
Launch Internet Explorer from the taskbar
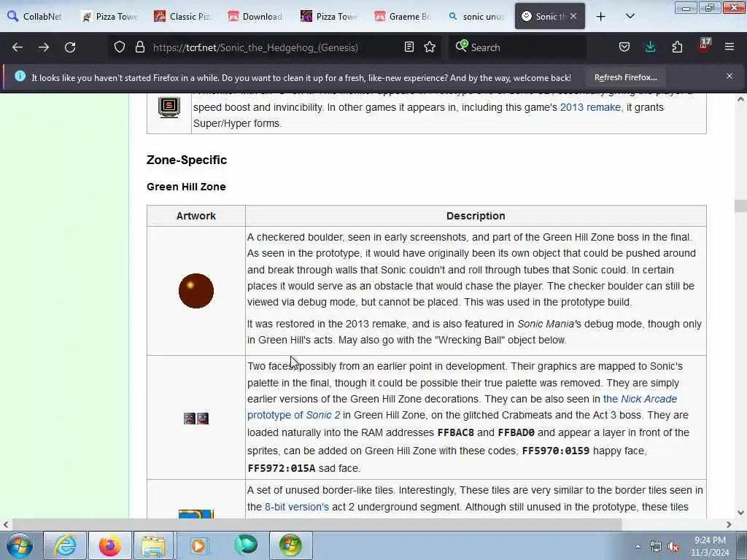tap(65, 545)
